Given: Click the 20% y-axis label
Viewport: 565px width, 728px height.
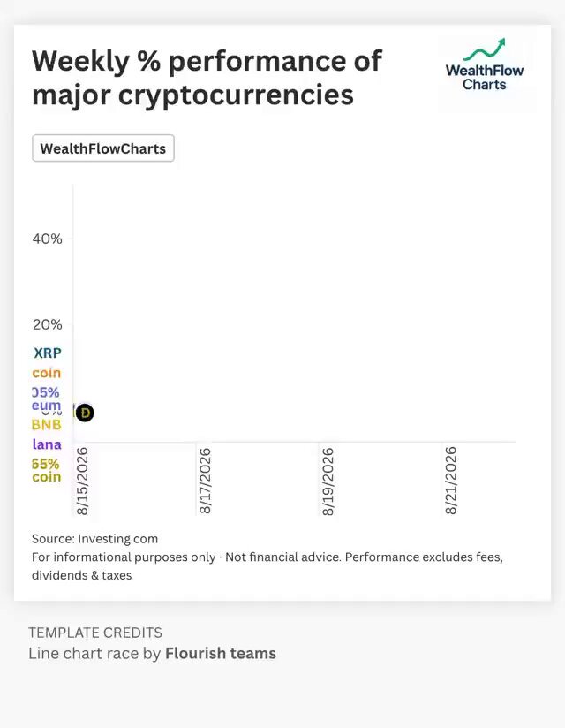Looking at the screenshot, I should click(x=47, y=324).
